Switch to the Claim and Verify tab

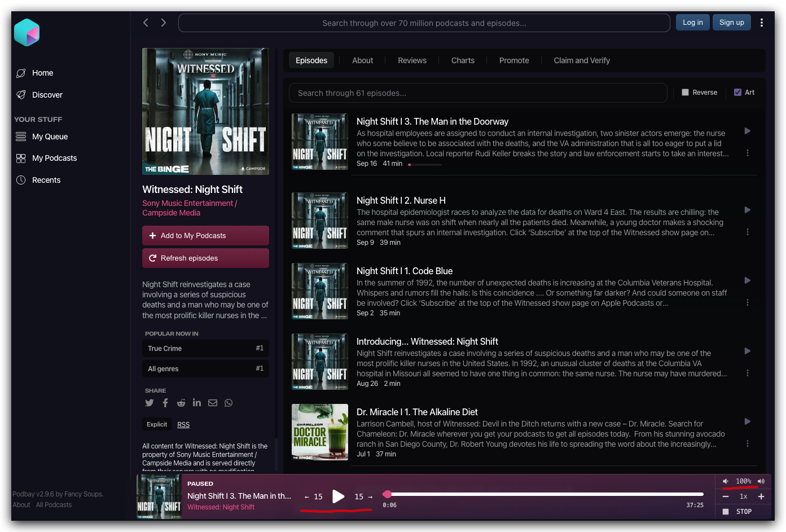[582, 60]
